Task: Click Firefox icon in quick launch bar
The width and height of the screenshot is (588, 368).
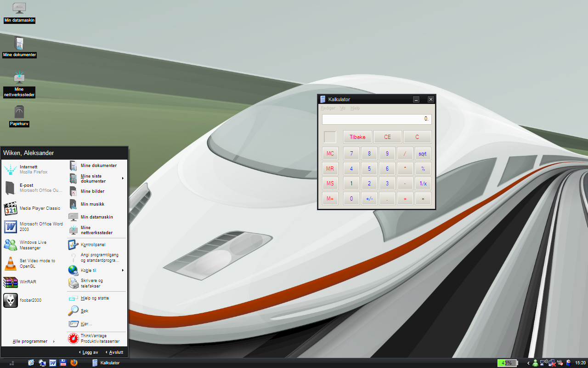Action: tap(74, 363)
